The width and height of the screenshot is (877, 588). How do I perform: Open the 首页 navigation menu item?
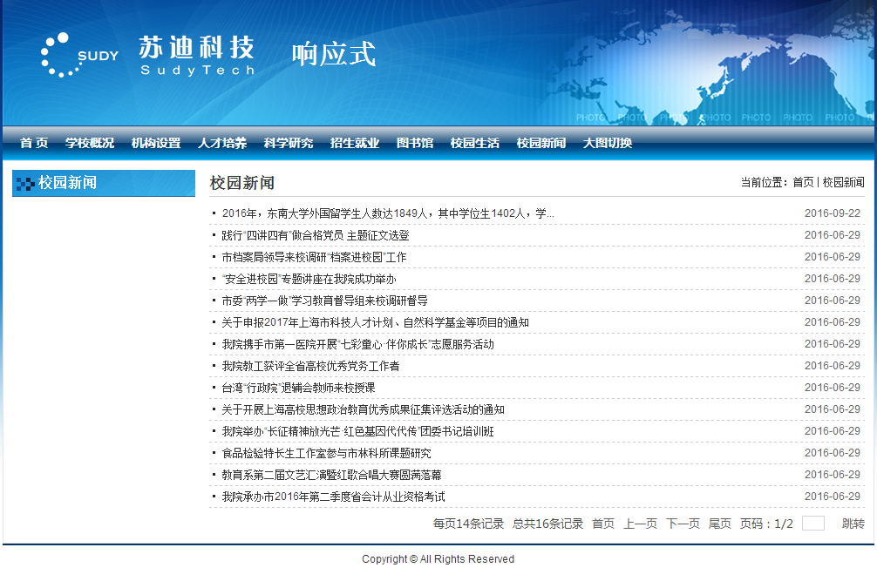coord(34,143)
